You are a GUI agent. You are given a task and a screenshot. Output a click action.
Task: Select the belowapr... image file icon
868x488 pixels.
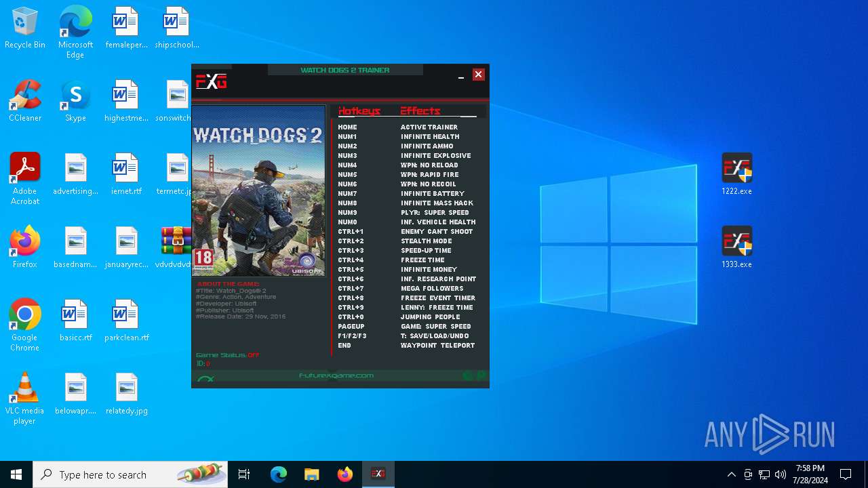pos(75,394)
